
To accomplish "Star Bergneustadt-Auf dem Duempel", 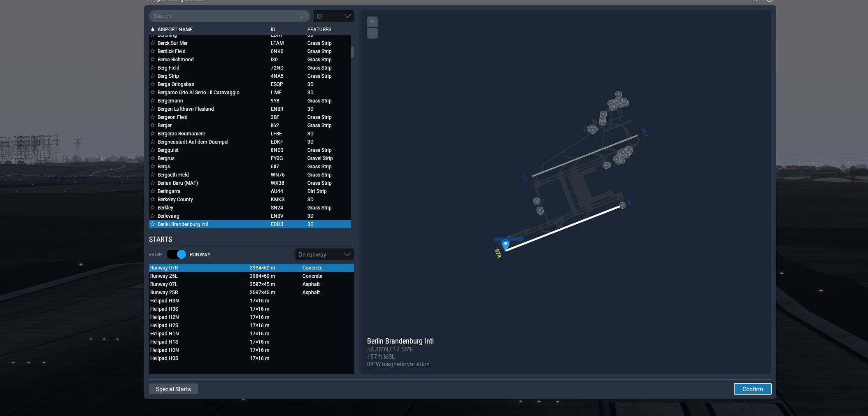I will coord(153,142).
